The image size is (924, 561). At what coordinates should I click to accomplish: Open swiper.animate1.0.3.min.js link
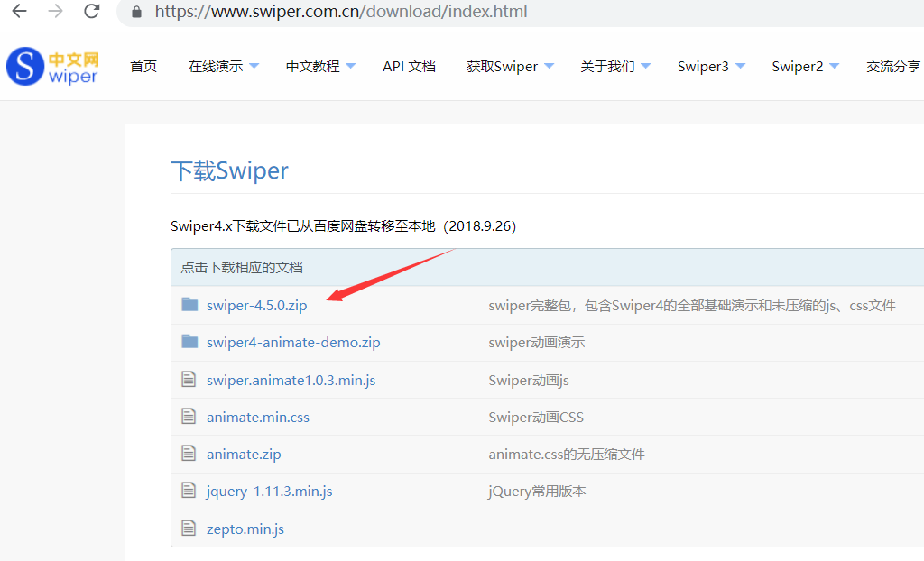pos(291,380)
